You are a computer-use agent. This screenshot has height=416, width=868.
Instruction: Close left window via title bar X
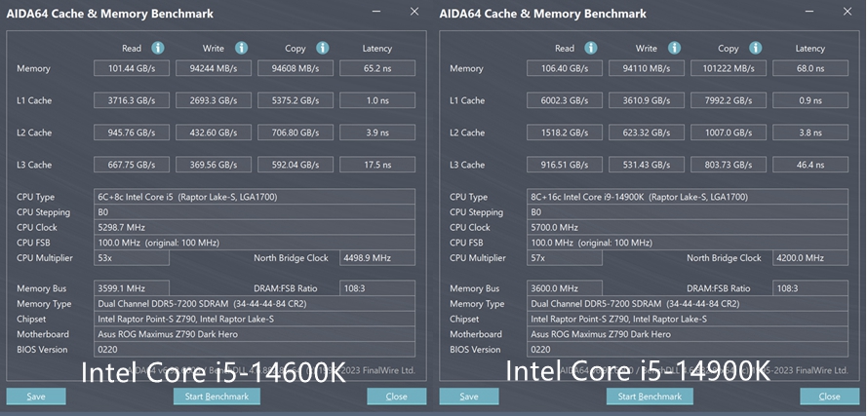click(x=414, y=13)
